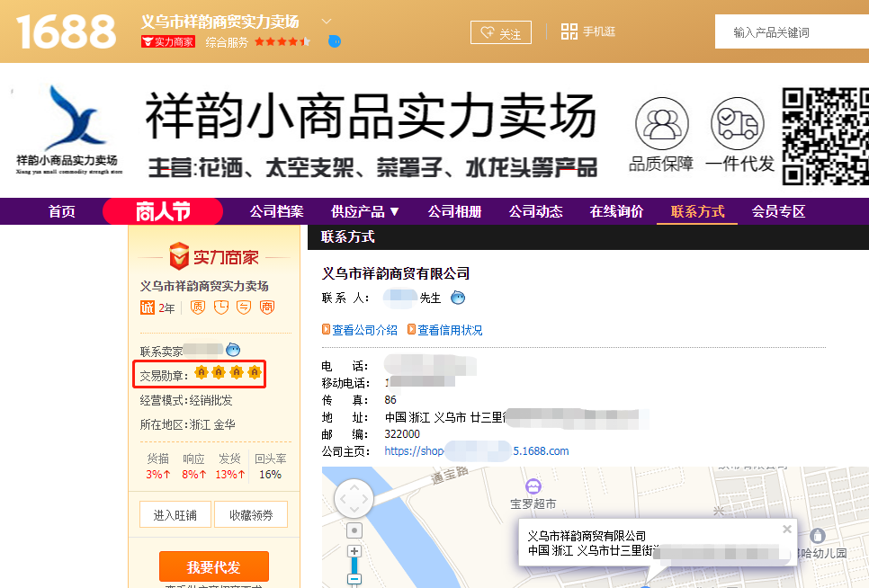Click the product keyword search field

tap(792, 32)
